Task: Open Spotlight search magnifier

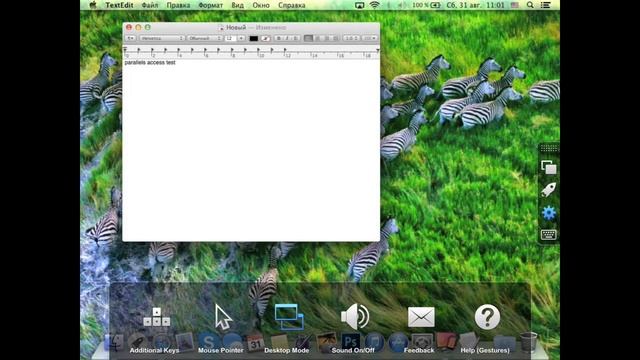Action: pyautogui.click(x=530, y=5)
